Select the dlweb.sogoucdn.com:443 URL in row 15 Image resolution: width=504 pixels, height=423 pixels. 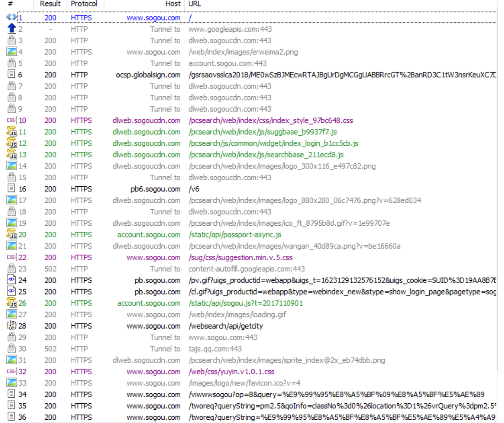pyautogui.click(x=230, y=178)
